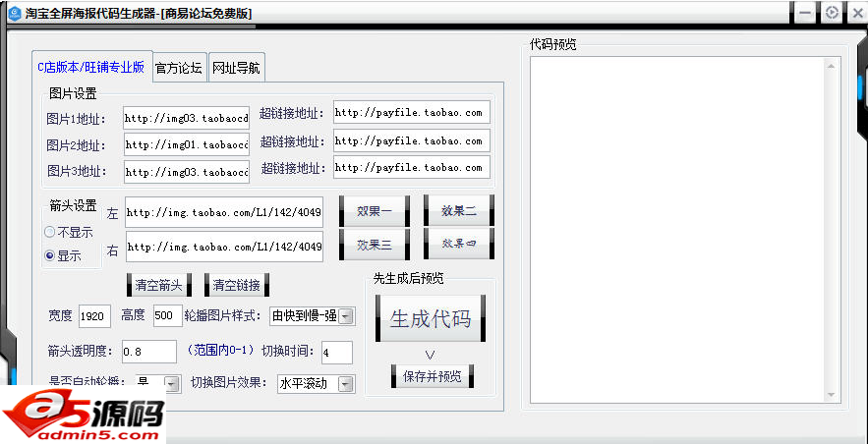868x444 pixels.
Task: Click 超链接地址 field for 图片3
Action: click(412, 168)
